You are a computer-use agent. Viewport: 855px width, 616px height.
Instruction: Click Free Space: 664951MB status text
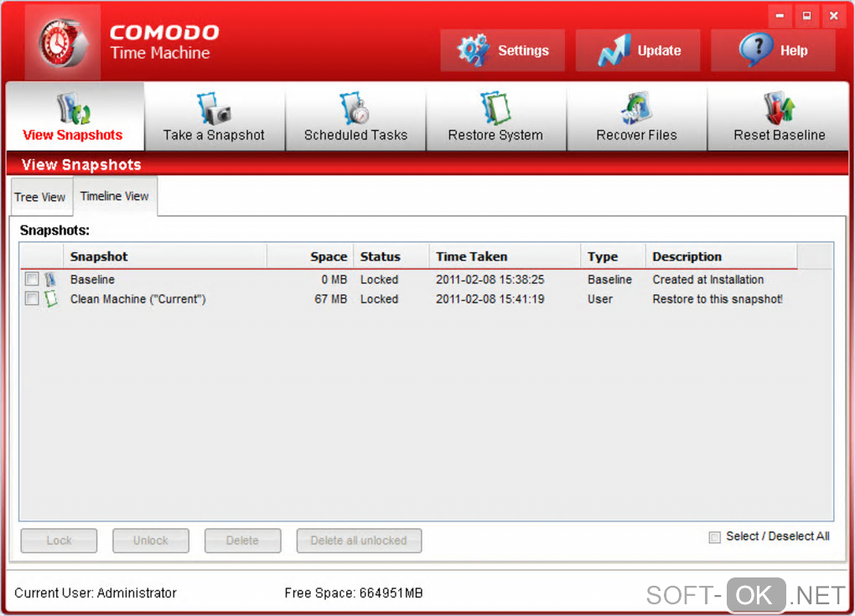(354, 593)
